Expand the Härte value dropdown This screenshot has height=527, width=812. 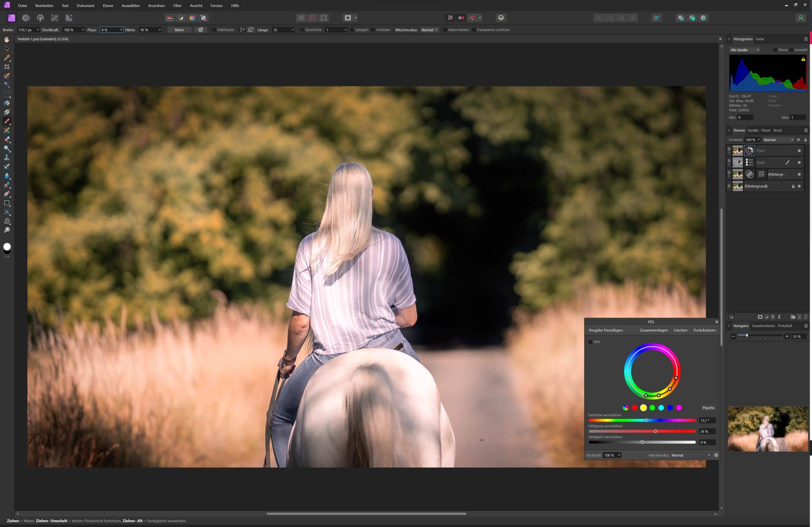[159, 30]
